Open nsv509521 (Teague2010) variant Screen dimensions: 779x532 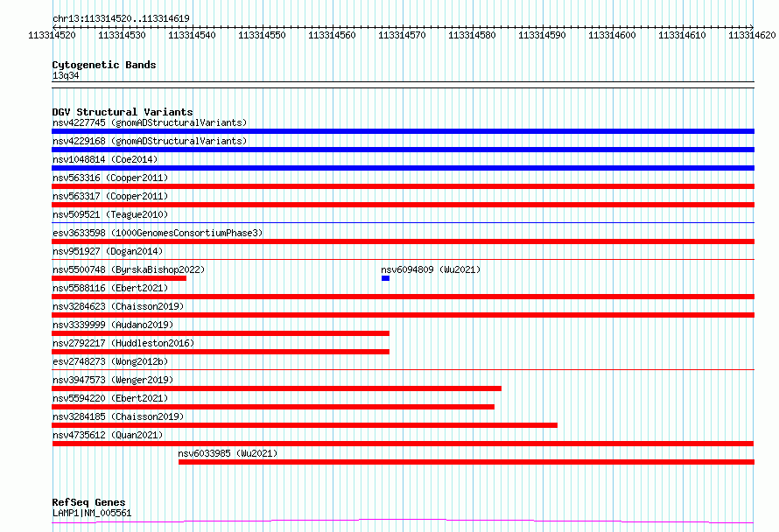pos(110,214)
